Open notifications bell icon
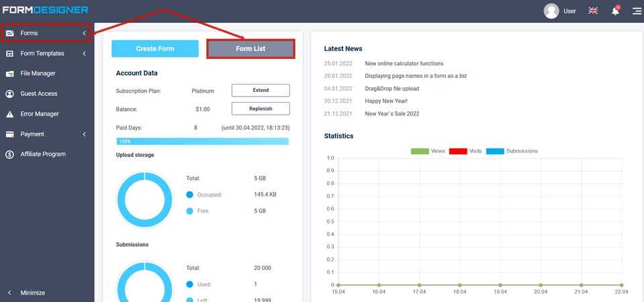This screenshot has width=644, height=302. pos(615,11)
